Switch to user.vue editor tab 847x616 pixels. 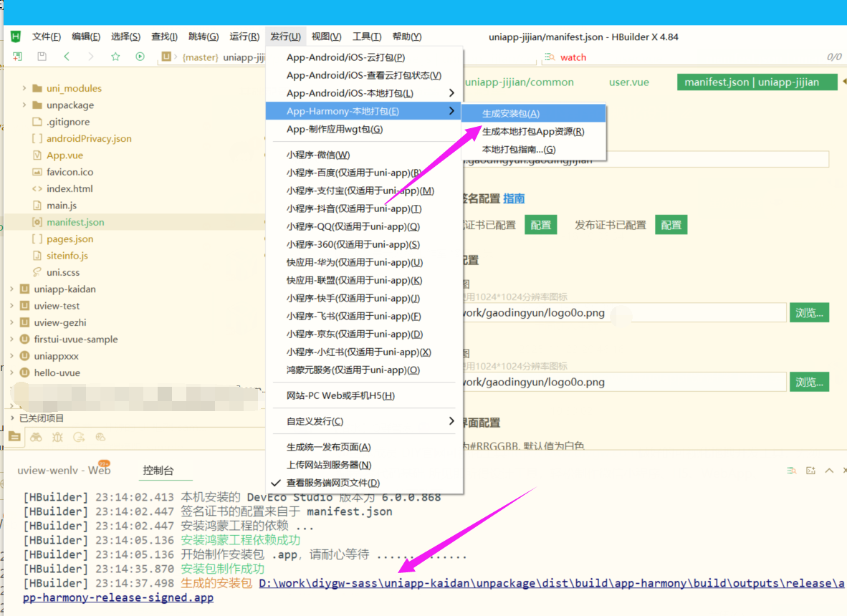coord(628,82)
